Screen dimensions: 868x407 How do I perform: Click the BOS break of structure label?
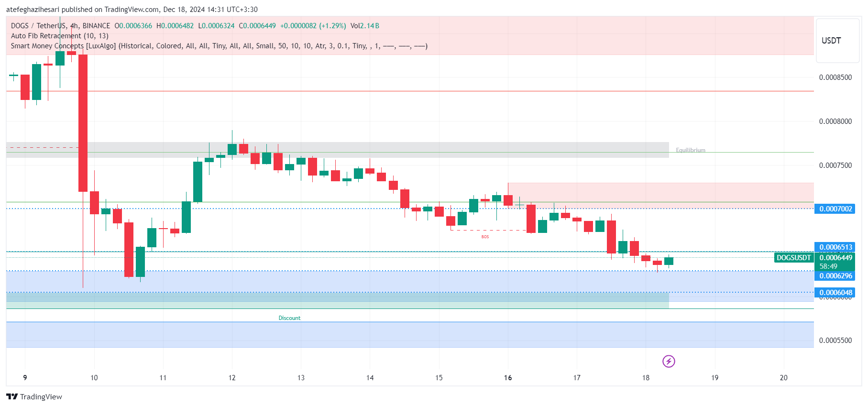click(x=485, y=237)
